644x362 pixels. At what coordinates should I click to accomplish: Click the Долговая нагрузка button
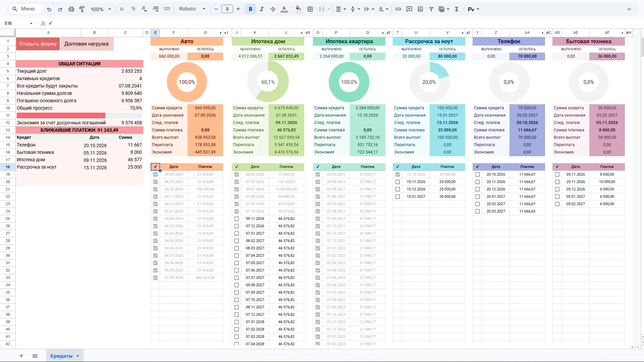pyautogui.click(x=87, y=44)
